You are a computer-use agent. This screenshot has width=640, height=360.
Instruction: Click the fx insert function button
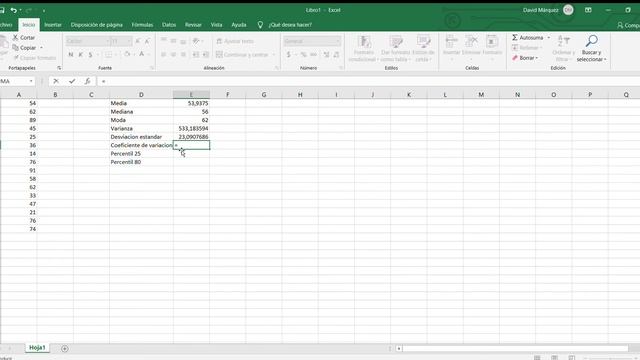(x=87, y=81)
